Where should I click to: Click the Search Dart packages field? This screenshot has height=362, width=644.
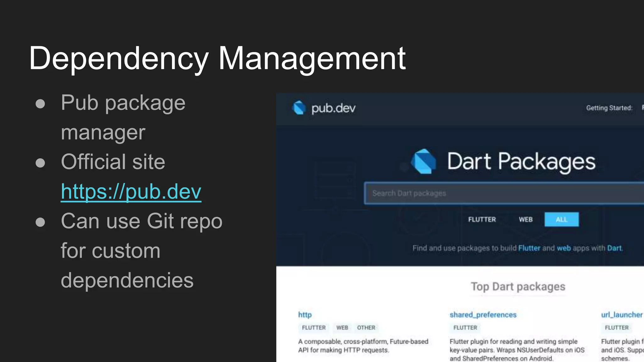(504, 193)
